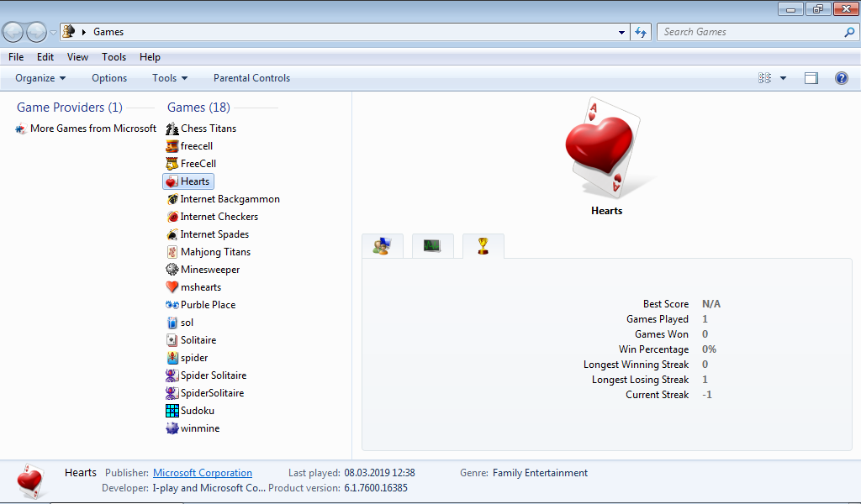Open the Chess Titans game icon

point(172,129)
